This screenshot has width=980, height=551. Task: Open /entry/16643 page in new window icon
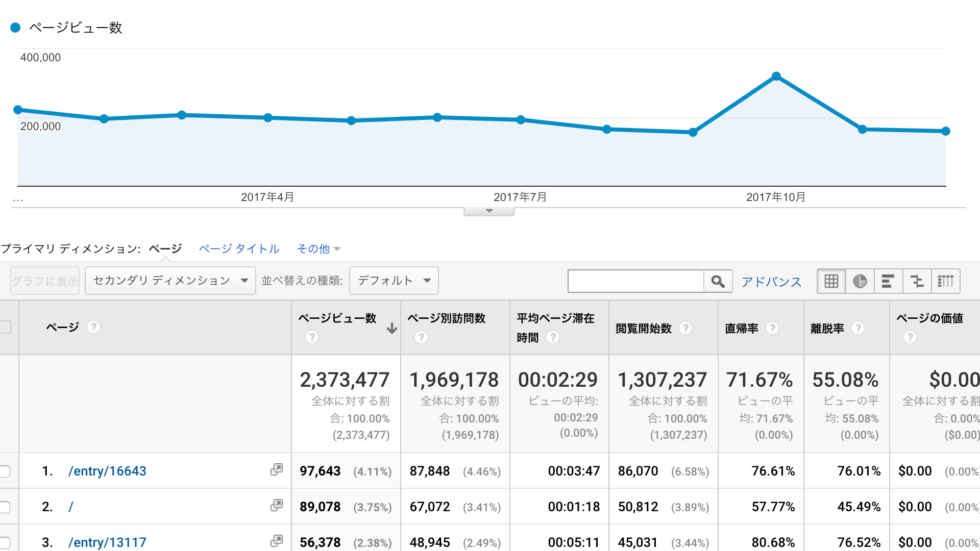pyautogui.click(x=276, y=470)
